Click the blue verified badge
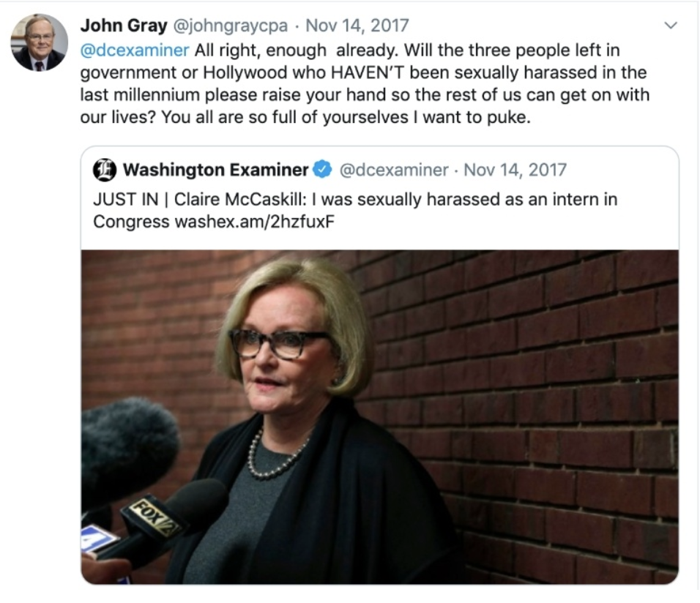Image resolution: width=700 pixels, height=603 pixels. click(322, 170)
